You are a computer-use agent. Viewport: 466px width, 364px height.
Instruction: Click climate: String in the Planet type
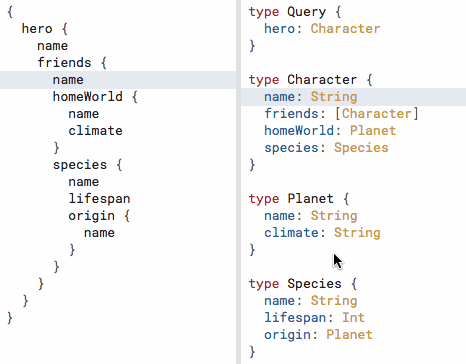click(x=322, y=233)
